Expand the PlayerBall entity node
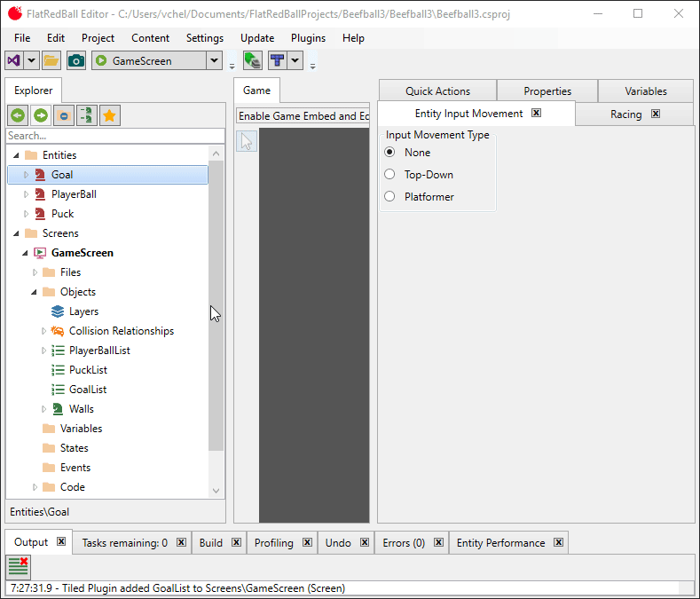The width and height of the screenshot is (700, 599). click(26, 194)
